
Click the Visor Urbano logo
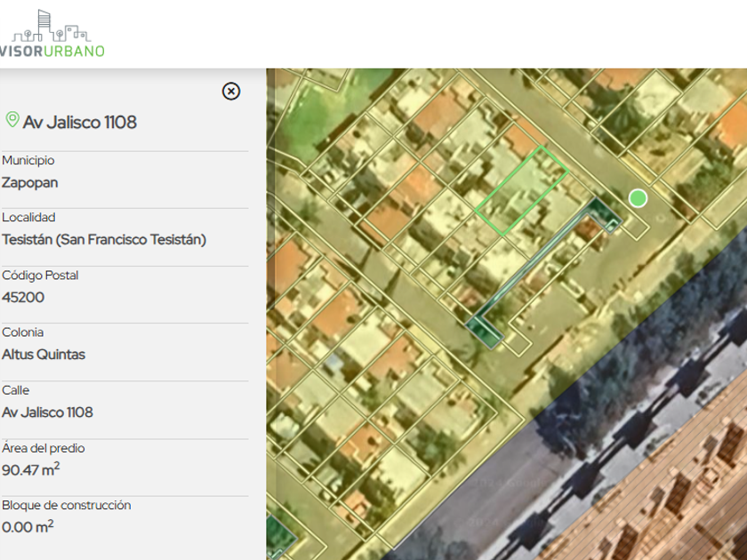pyautogui.click(x=52, y=34)
